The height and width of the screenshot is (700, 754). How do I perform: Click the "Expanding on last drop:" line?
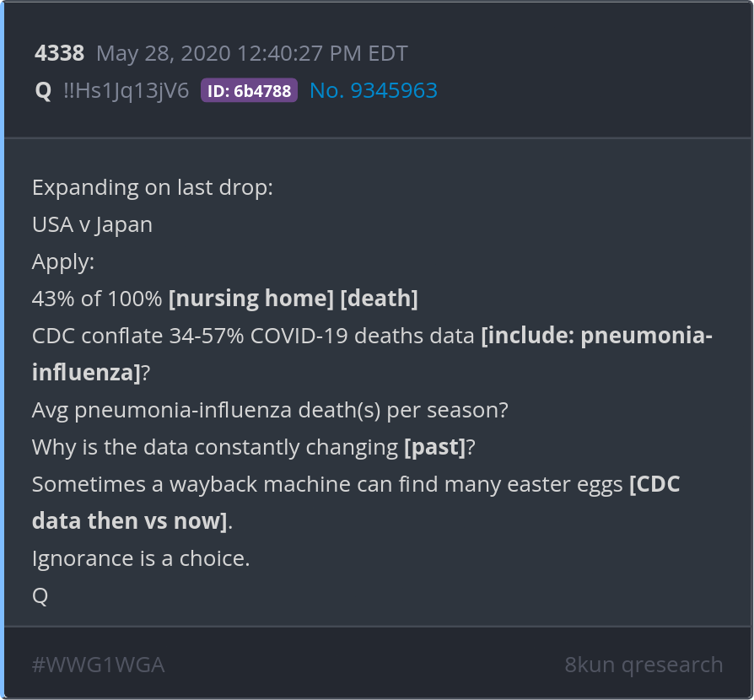pos(152,187)
